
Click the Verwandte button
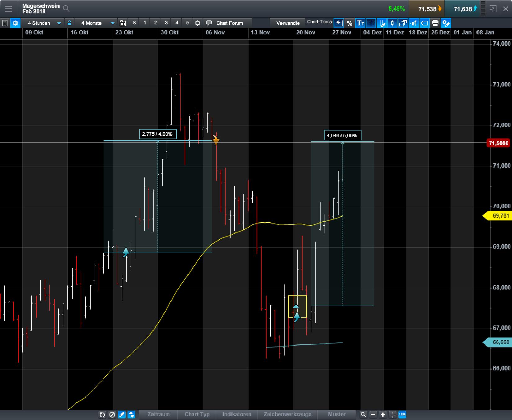click(287, 23)
